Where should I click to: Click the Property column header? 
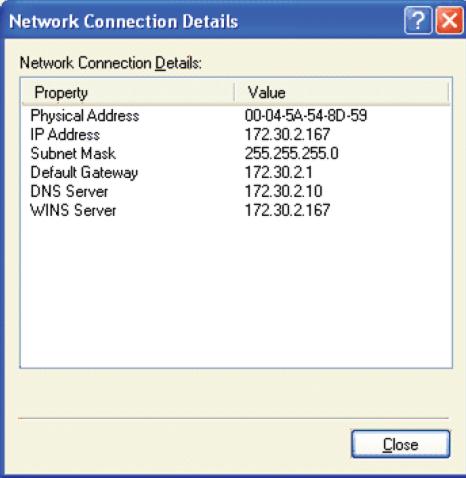tap(128, 93)
